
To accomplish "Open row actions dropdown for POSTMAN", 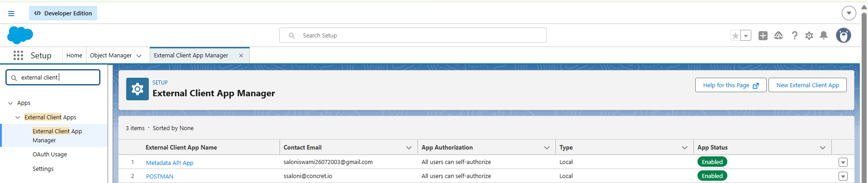I will point(843,176).
